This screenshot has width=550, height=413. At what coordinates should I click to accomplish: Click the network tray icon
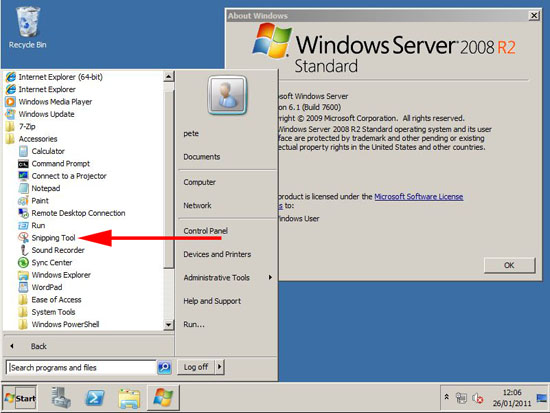461,398
